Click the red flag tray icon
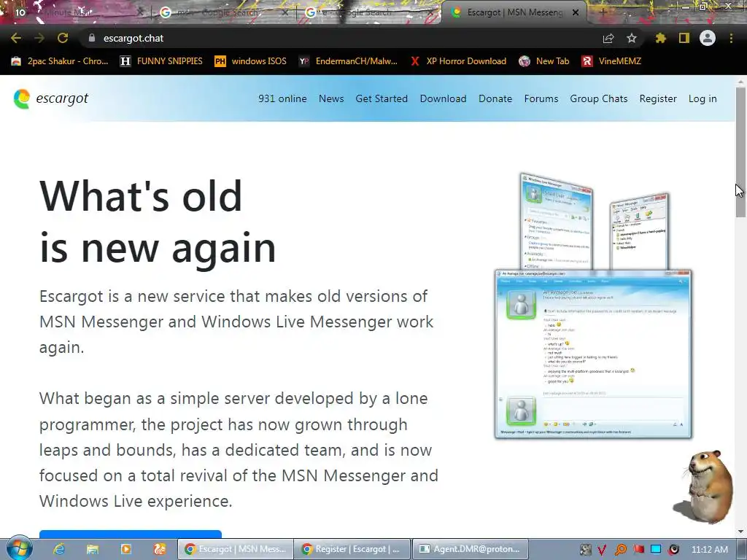 638,550
